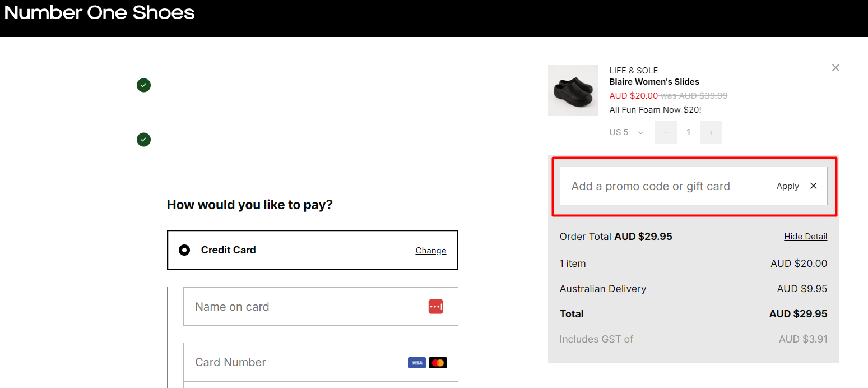Open the Blaire Women's Slides product thumbnail

(x=573, y=90)
